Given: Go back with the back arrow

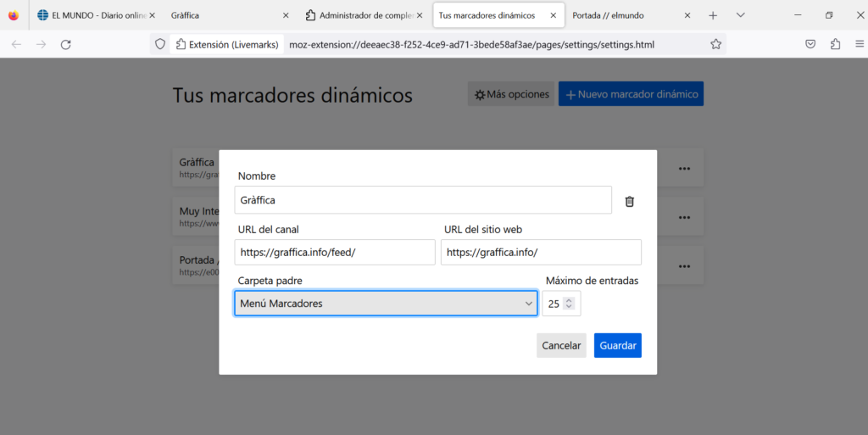Looking at the screenshot, I should point(17,44).
